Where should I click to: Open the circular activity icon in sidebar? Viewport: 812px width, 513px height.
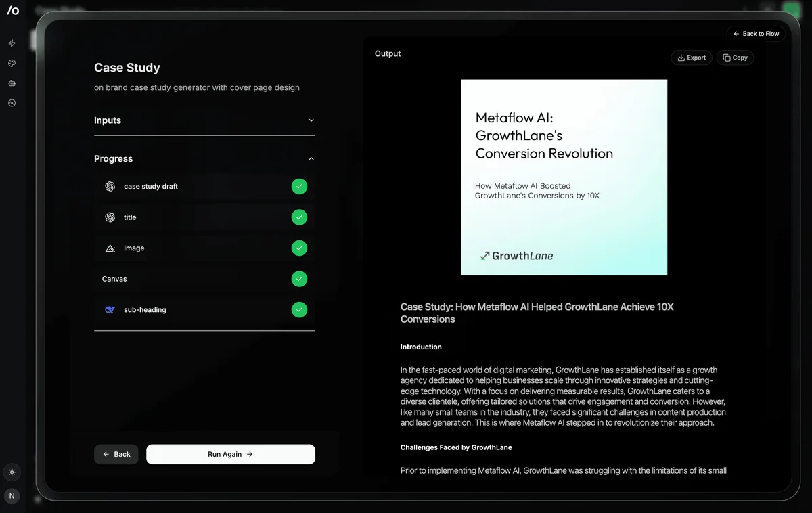(12, 103)
